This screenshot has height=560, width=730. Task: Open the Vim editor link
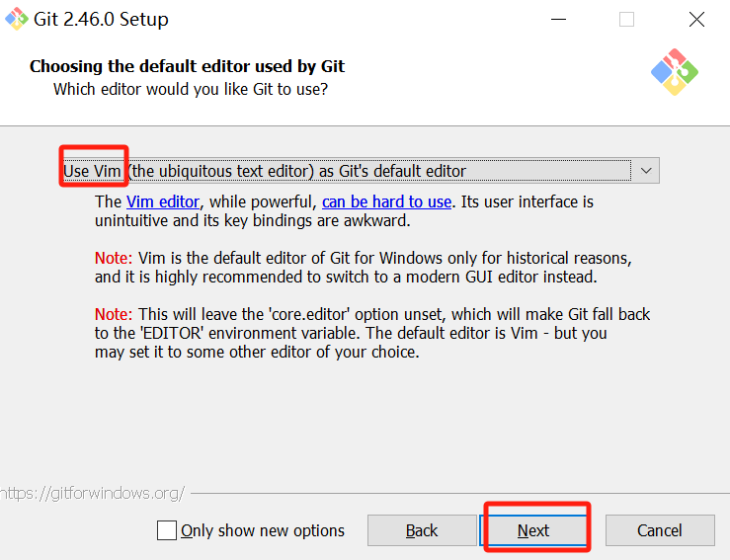pos(163,201)
